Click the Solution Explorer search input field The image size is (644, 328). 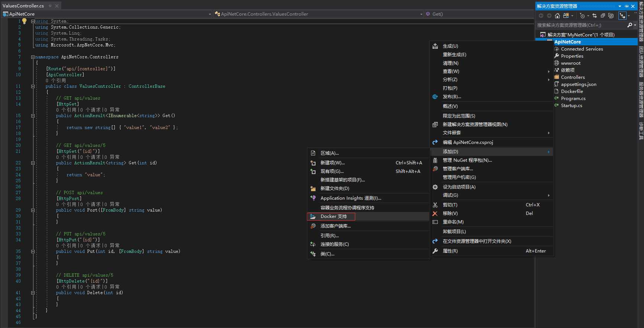[581, 25]
